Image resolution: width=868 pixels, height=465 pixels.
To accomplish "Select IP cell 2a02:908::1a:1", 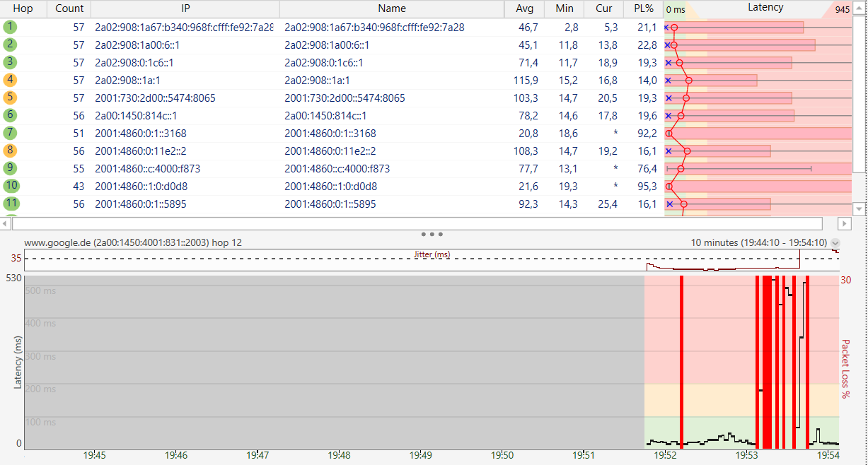I will click(127, 80).
